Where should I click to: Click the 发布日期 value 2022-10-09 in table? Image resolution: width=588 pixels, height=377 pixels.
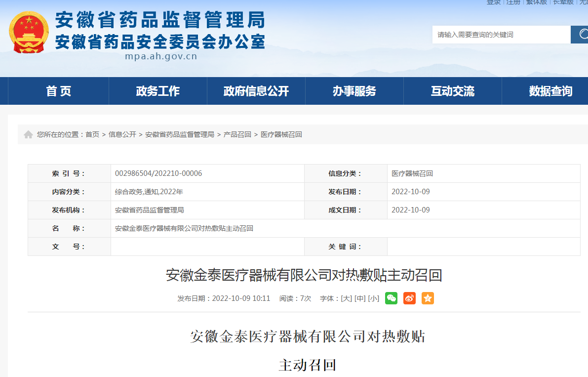411,192
